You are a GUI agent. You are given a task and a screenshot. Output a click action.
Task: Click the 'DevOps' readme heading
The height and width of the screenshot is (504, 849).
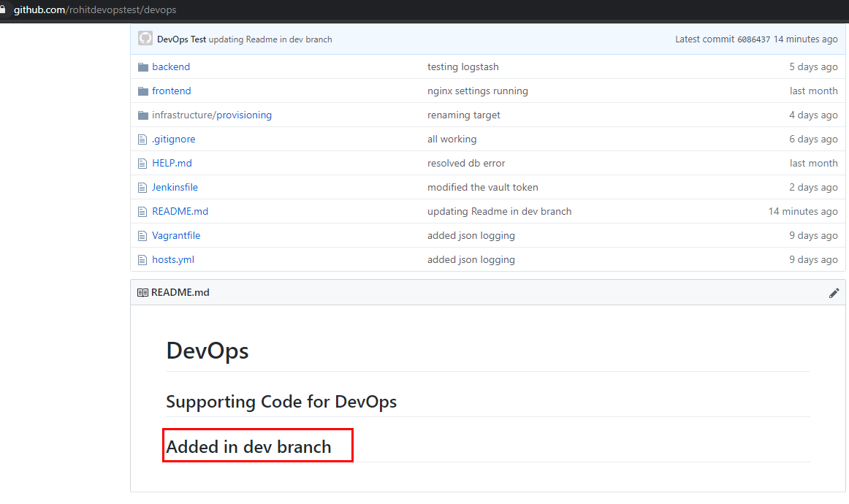208,351
